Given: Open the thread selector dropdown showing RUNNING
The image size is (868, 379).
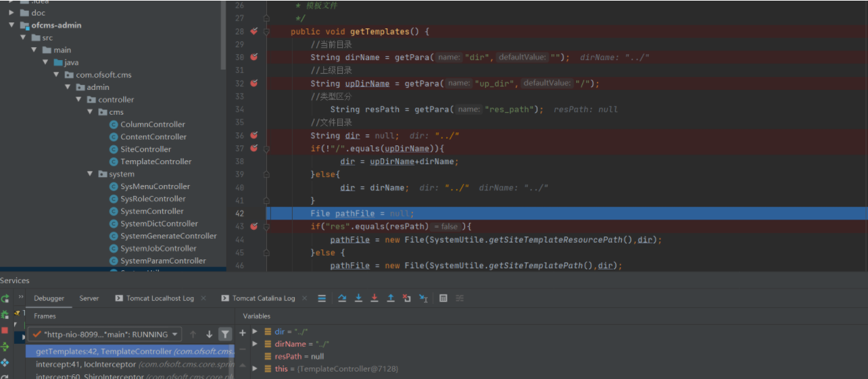Looking at the screenshot, I should pos(105,334).
